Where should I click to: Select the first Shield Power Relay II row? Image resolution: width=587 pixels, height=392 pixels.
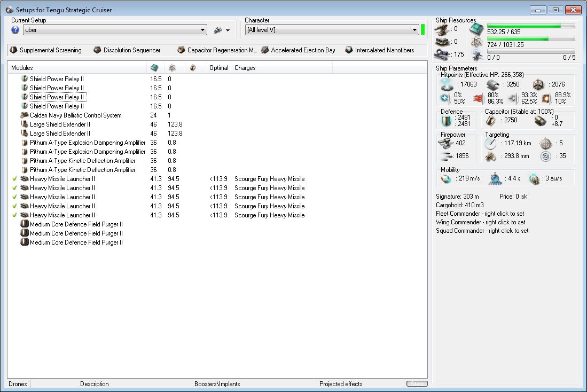pyautogui.click(x=57, y=79)
